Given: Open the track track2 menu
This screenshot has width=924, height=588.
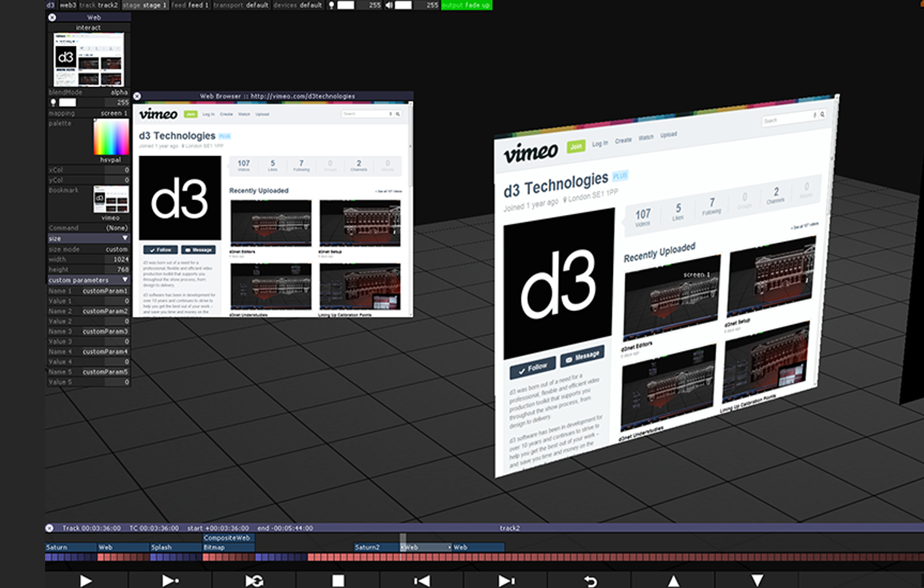Looking at the screenshot, I should [99, 5].
